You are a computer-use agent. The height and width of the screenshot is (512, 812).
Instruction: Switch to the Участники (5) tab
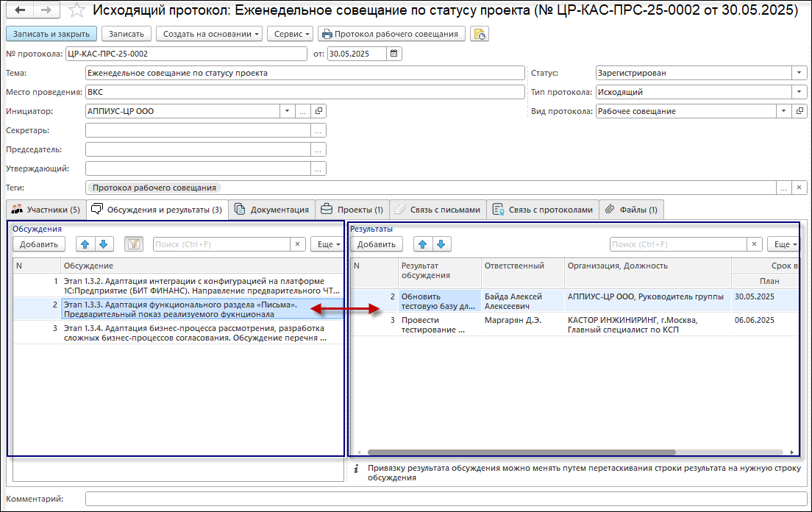46,210
